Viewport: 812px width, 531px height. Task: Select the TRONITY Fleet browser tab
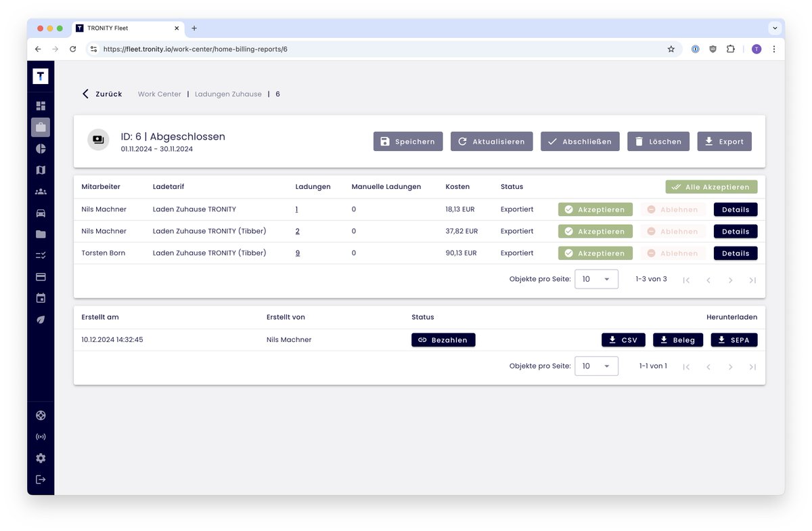[x=127, y=28]
